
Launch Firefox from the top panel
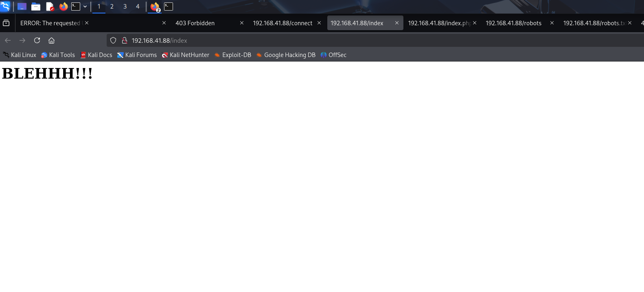click(63, 7)
